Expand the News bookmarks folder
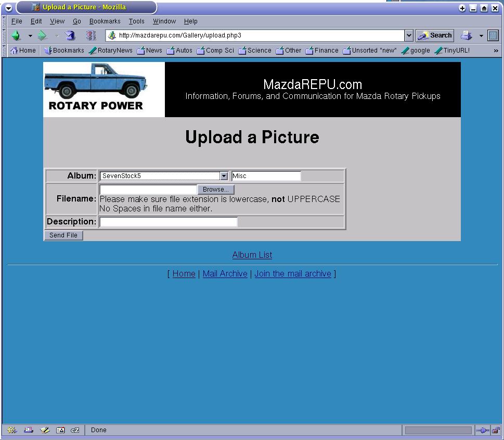Image resolution: width=504 pixels, height=440 pixels. coord(149,51)
